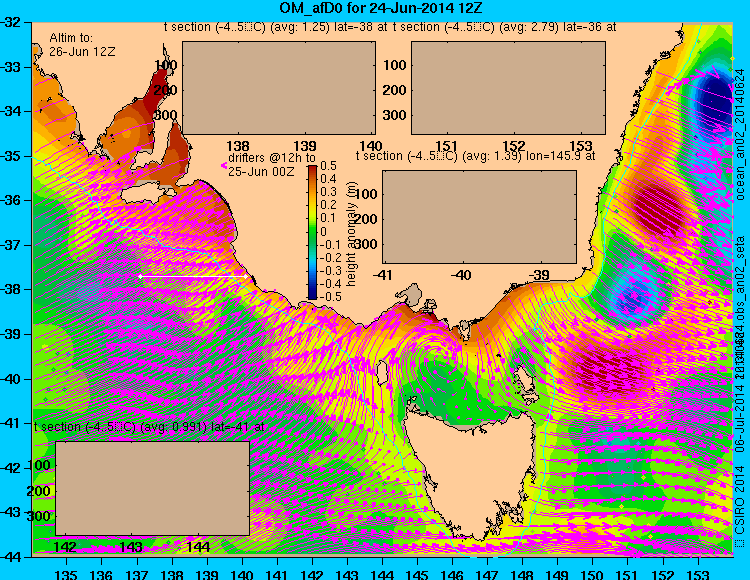Viewport: 750px width, 580px height.
Task: Click longitude tick label 135 on bottom axis
Action: coord(66,574)
